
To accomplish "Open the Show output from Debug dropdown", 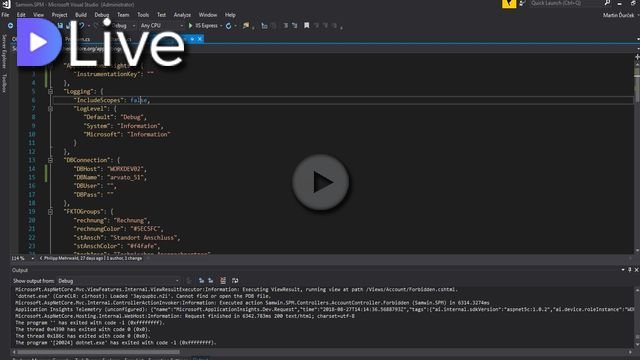I will tap(118, 281).
